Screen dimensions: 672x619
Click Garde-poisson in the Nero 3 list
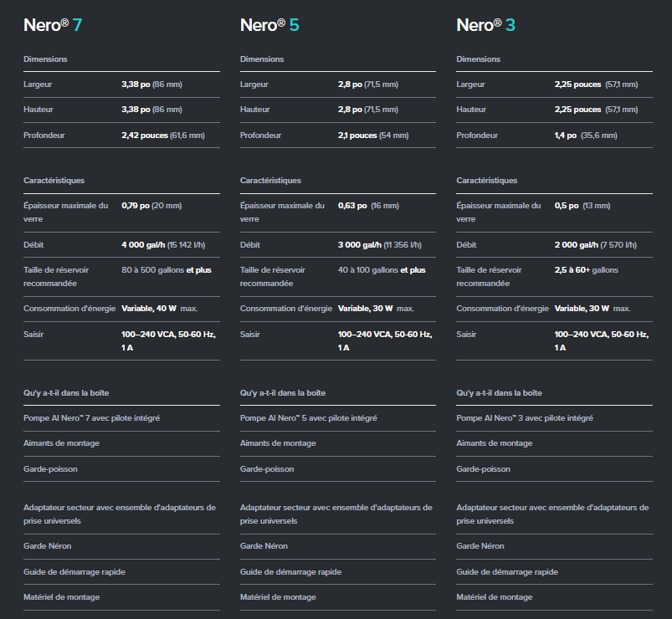coord(484,469)
